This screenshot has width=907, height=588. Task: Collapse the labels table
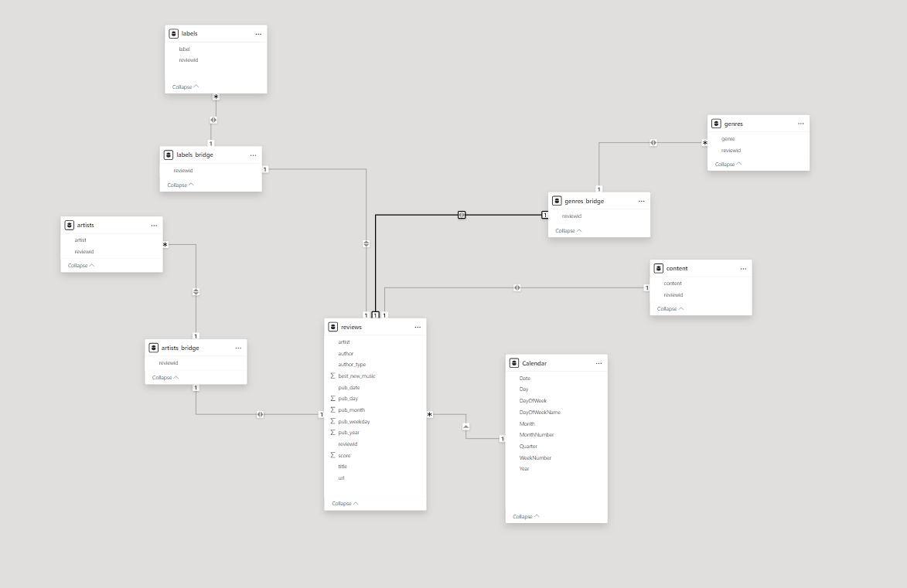pos(185,87)
